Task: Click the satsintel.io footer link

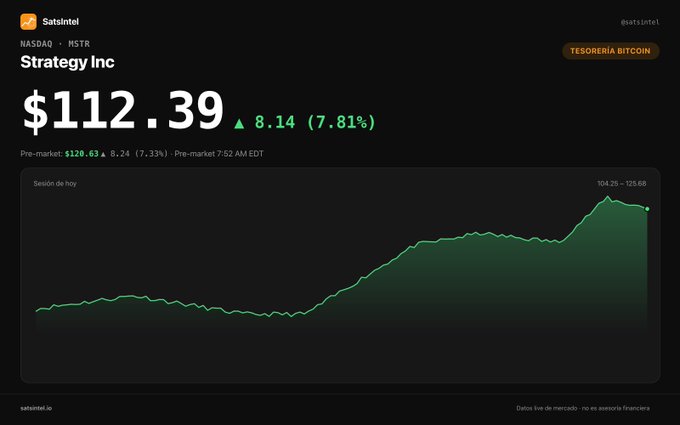Action: pyautogui.click(x=36, y=408)
